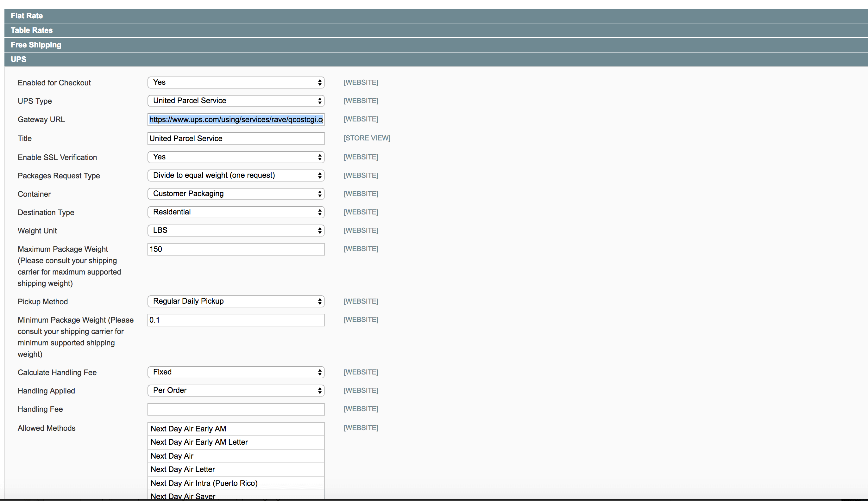This screenshot has width=868, height=501.
Task: Click the Destination Type label
Action: pos(46,212)
